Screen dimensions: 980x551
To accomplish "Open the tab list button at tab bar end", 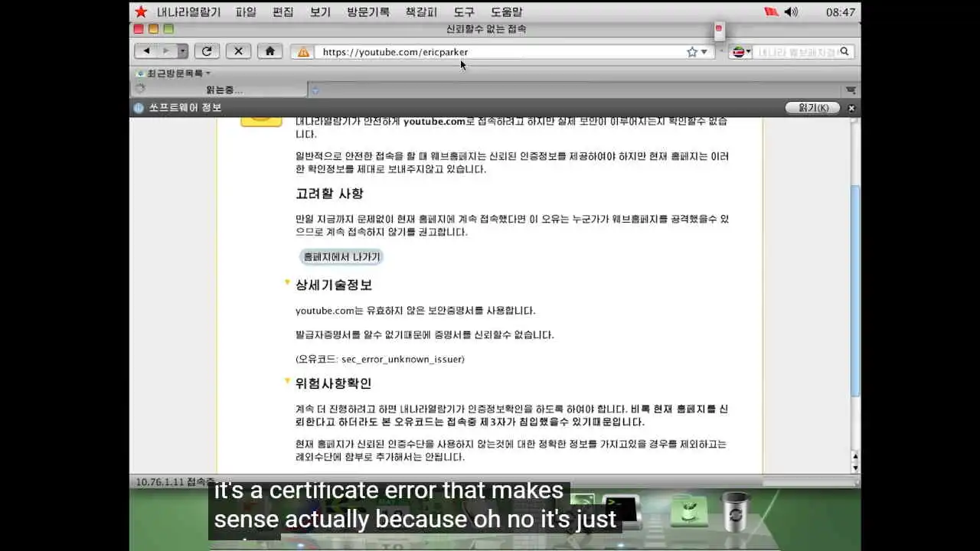I will pos(851,90).
